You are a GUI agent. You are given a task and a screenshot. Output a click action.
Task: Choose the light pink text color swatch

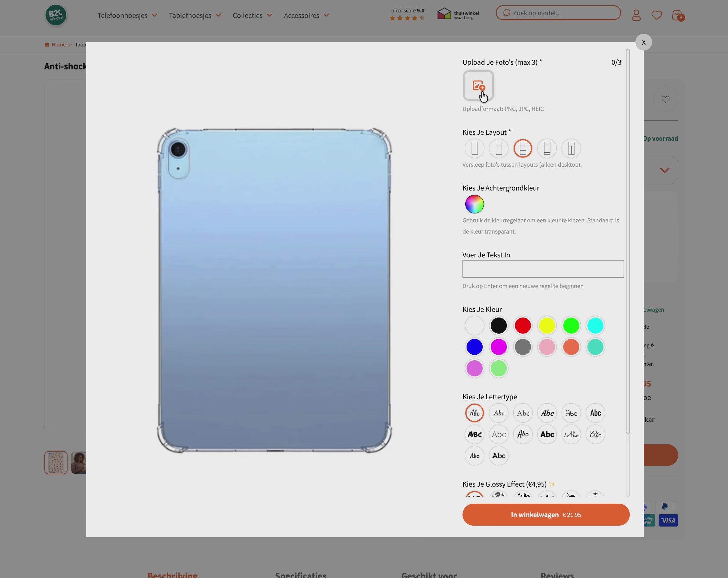pos(547,347)
